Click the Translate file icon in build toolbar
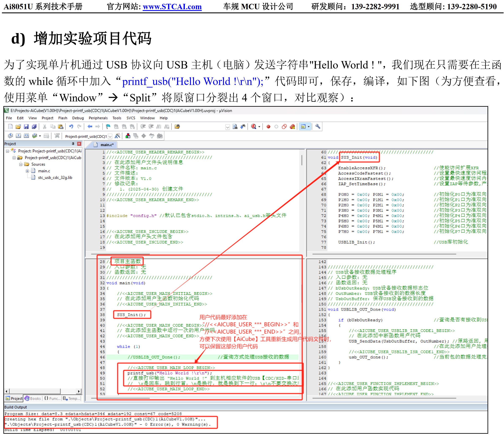504x435 pixels. pos(11,136)
